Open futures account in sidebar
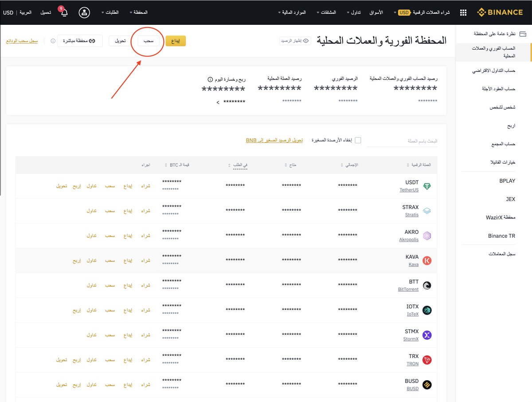This screenshot has height=402, width=532. click(x=499, y=89)
